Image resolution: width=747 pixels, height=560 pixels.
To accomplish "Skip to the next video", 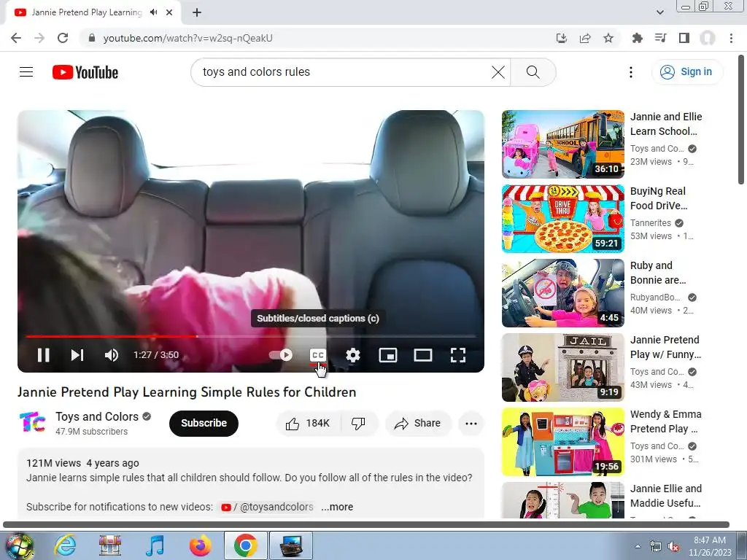I will tap(77, 355).
